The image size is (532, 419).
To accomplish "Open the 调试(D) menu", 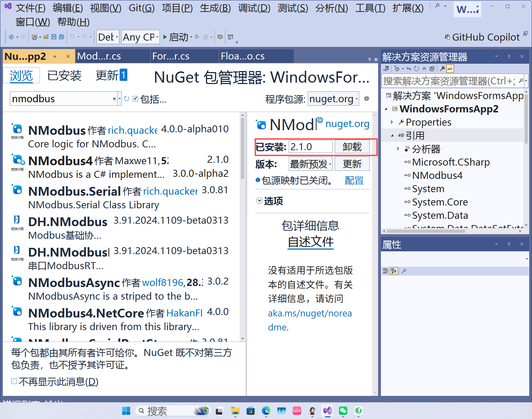I will [x=254, y=8].
